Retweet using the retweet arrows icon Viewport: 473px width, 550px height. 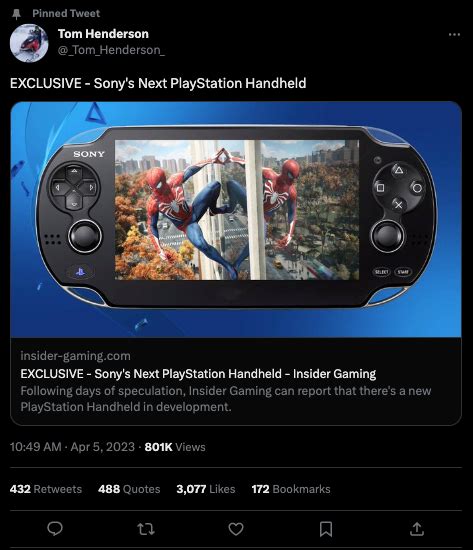[x=146, y=529]
